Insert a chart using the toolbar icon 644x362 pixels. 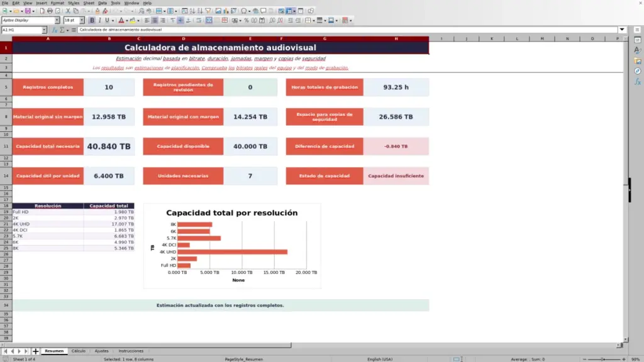click(x=226, y=11)
